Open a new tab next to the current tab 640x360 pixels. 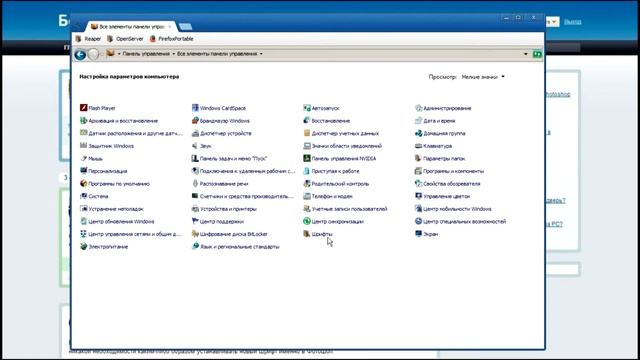pos(185,27)
